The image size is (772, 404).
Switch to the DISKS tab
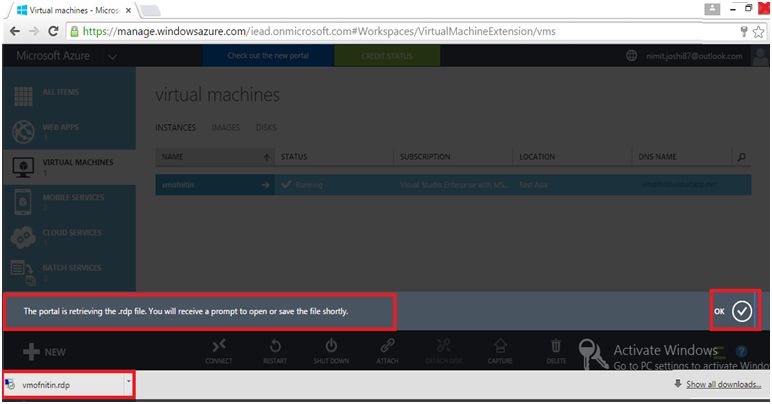tap(266, 128)
